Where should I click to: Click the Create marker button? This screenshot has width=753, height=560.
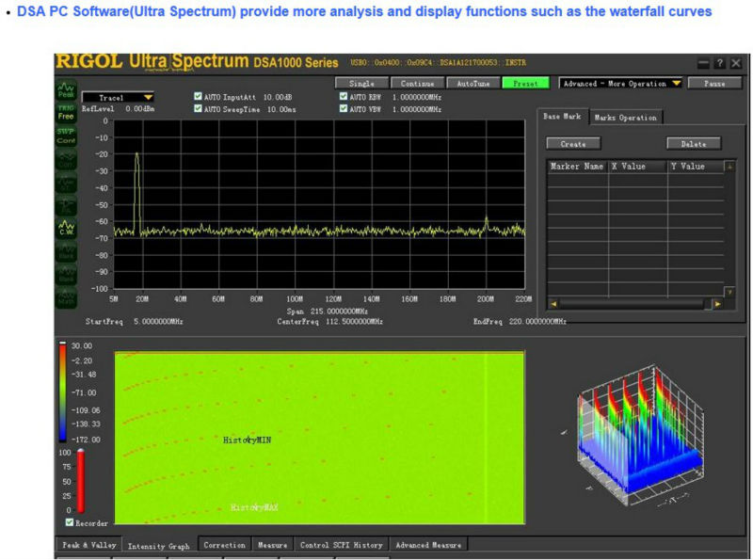(573, 144)
